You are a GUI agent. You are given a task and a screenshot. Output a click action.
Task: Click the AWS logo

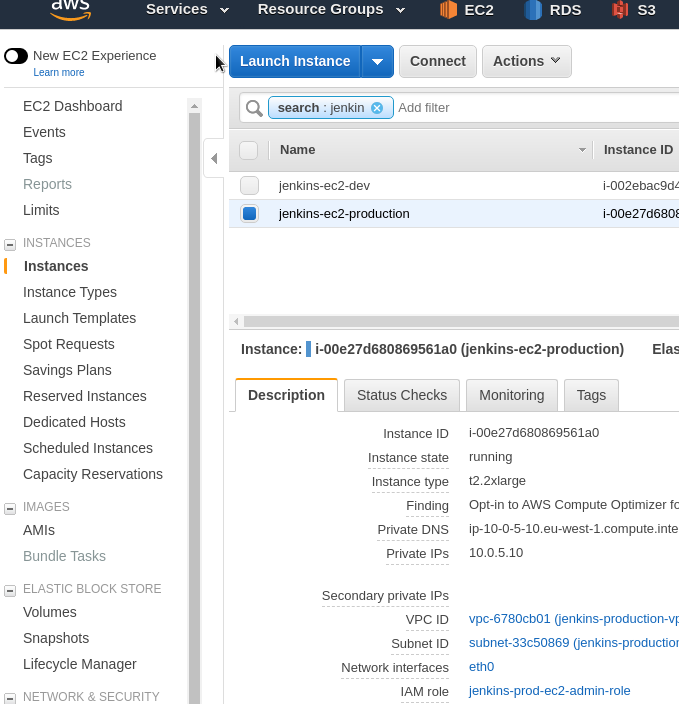(x=71, y=10)
